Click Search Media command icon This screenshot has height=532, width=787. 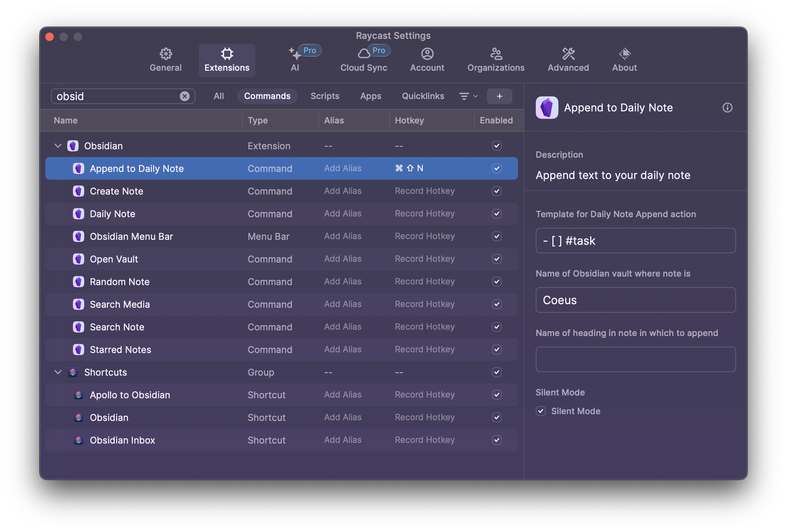pyautogui.click(x=79, y=304)
